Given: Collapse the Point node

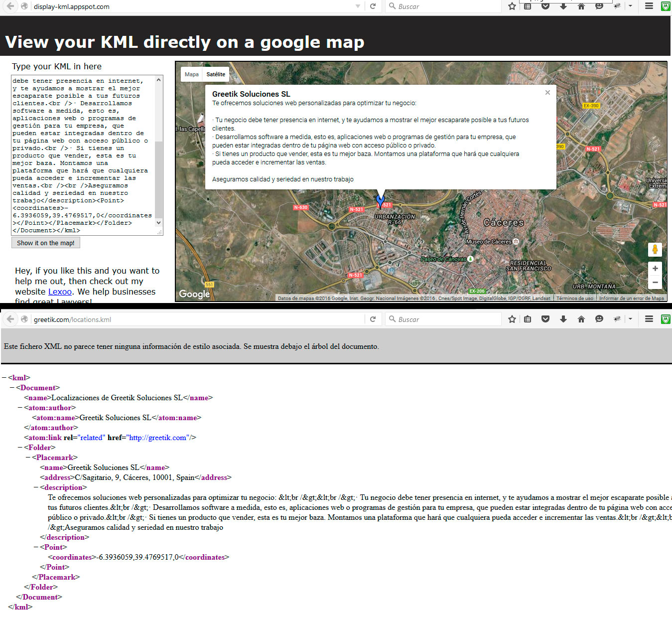Looking at the screenshot, I should click(36, 547).
